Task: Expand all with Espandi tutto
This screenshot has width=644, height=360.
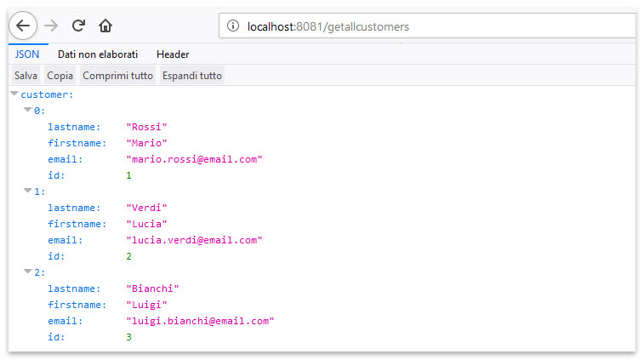Action: pyautogui.click(x=192, y=76)
